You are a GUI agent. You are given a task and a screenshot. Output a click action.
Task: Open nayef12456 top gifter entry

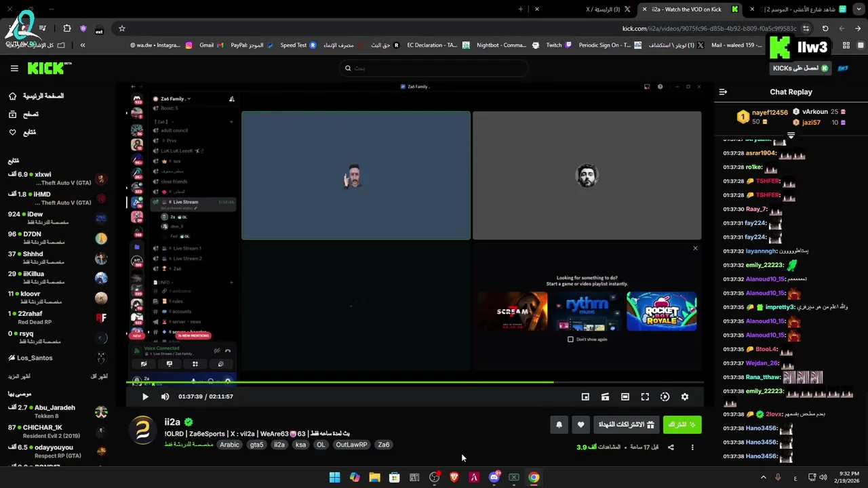coord(762,117)
